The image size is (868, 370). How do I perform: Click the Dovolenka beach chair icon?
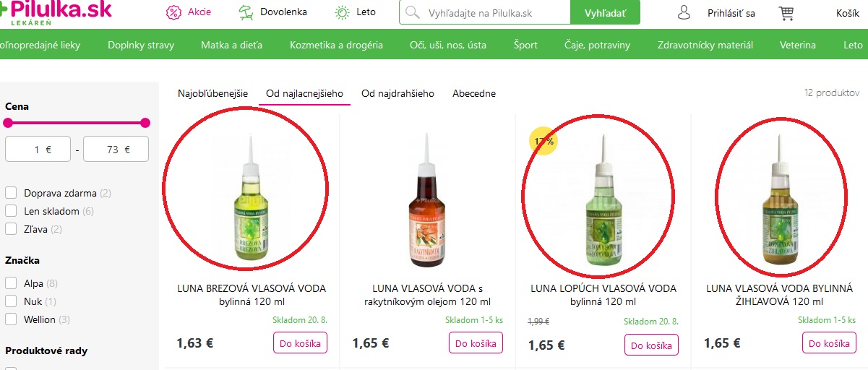[247, 12]
